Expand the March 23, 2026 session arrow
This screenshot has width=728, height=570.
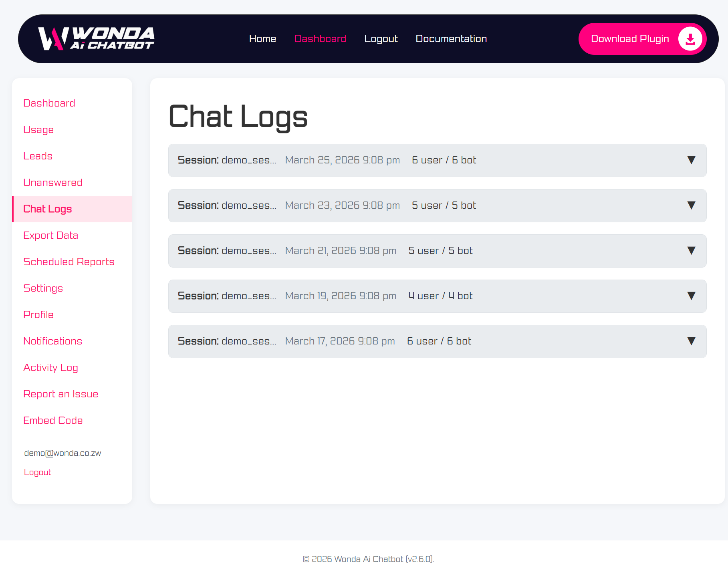[691, 205]
